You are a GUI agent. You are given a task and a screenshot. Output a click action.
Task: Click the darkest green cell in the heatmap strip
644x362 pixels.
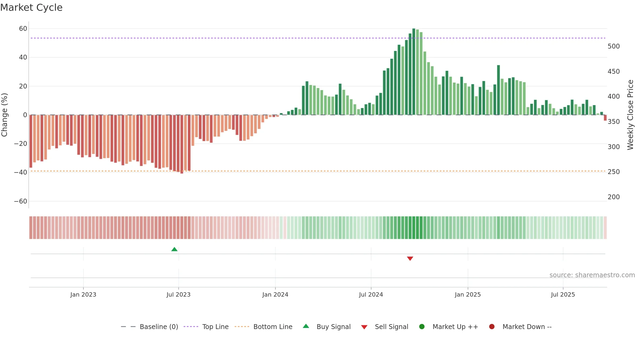point(414,228)
